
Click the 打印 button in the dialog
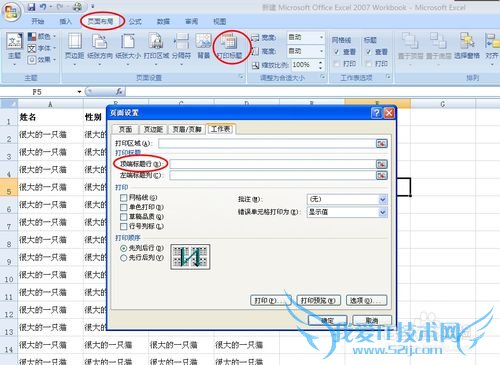(x=270, y=300)
